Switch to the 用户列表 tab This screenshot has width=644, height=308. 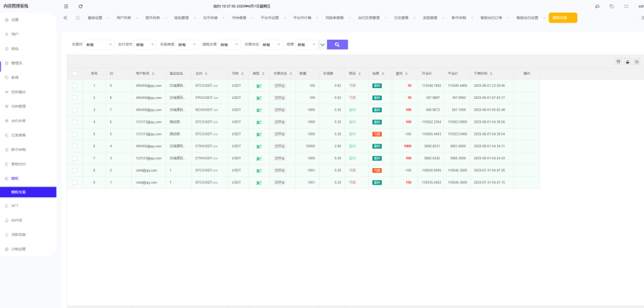point(125,18)
